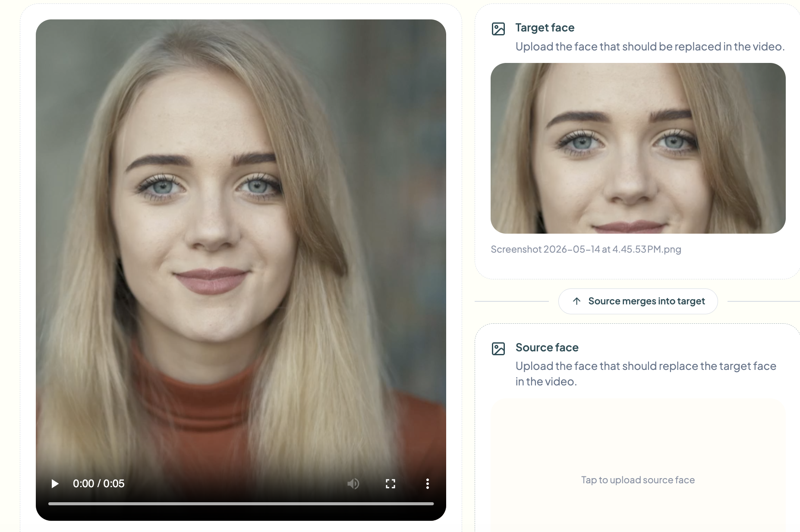Click the upward arrow in merge button
The image size is (800, 532).
click(x=576, y=301)
